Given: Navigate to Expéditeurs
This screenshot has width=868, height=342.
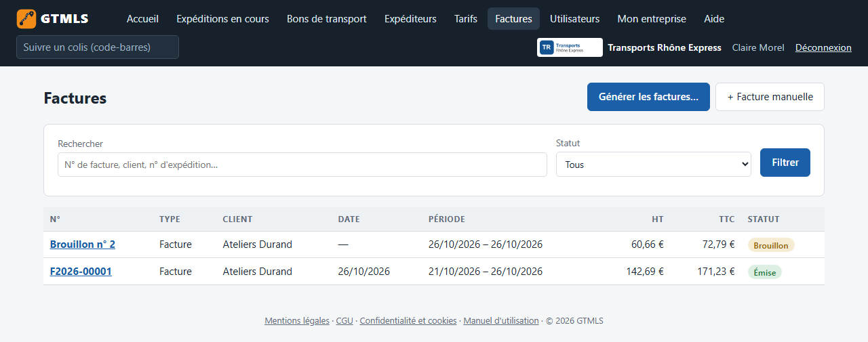Looking at the screenshot, I should [x=410, y=19].
